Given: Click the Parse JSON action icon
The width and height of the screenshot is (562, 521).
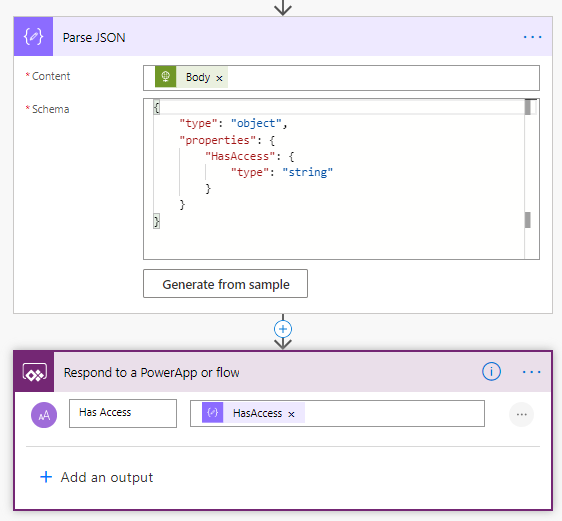Looking at the screenshot, I should tap(33, 37).
